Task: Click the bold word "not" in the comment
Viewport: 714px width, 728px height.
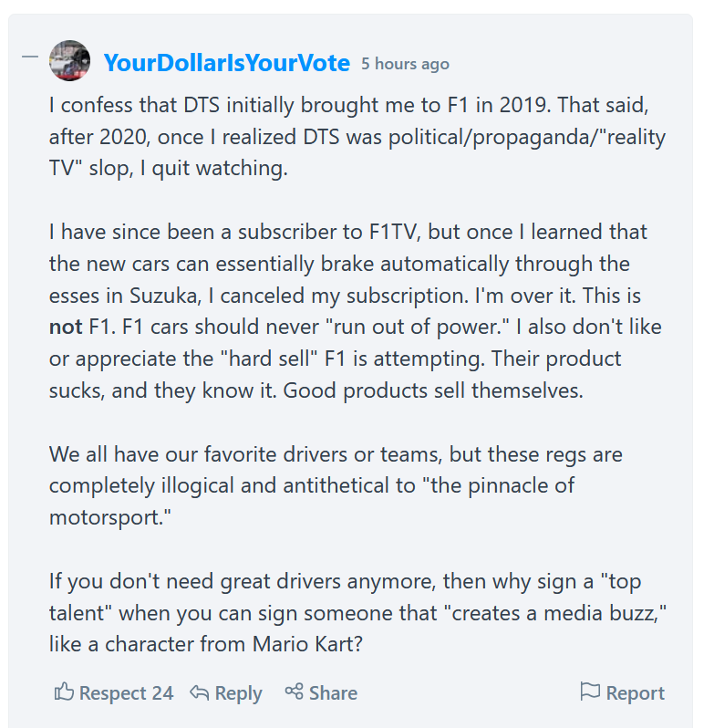Action: coord(66,327)
